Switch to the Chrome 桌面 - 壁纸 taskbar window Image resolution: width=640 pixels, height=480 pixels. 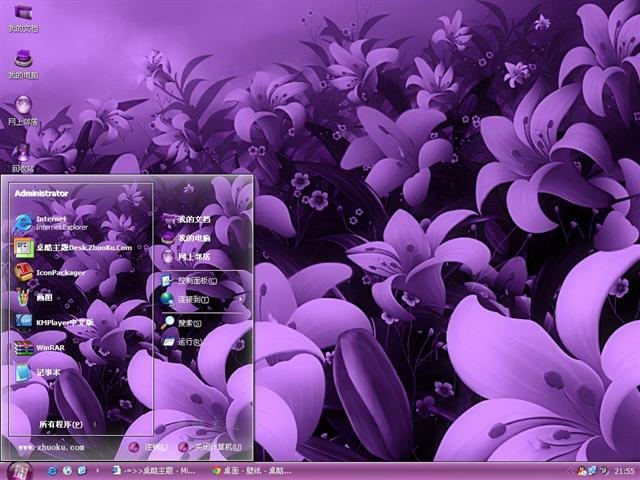point(251,471)
